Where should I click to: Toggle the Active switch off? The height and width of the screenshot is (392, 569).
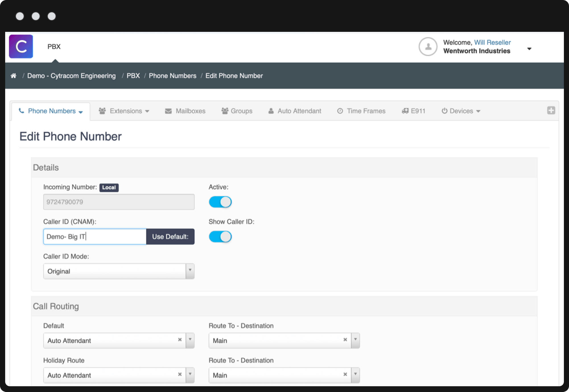[220, 202]
